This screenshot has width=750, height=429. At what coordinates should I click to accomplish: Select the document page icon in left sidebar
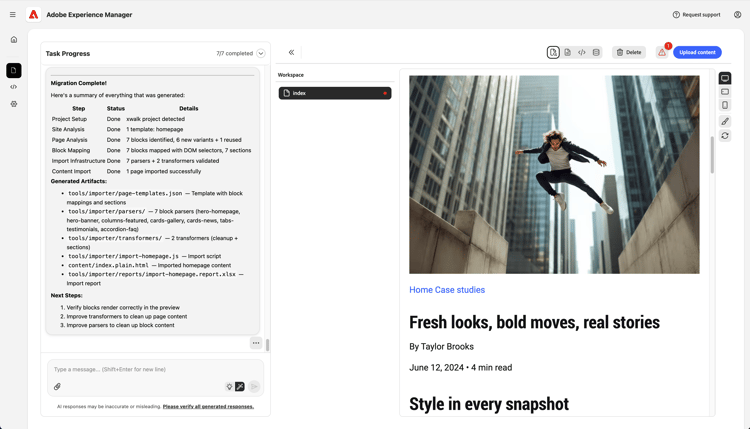tap(14, 70)
